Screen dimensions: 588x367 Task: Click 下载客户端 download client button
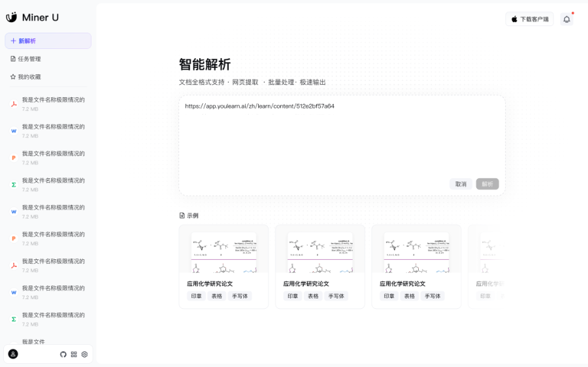coord(529,19)
